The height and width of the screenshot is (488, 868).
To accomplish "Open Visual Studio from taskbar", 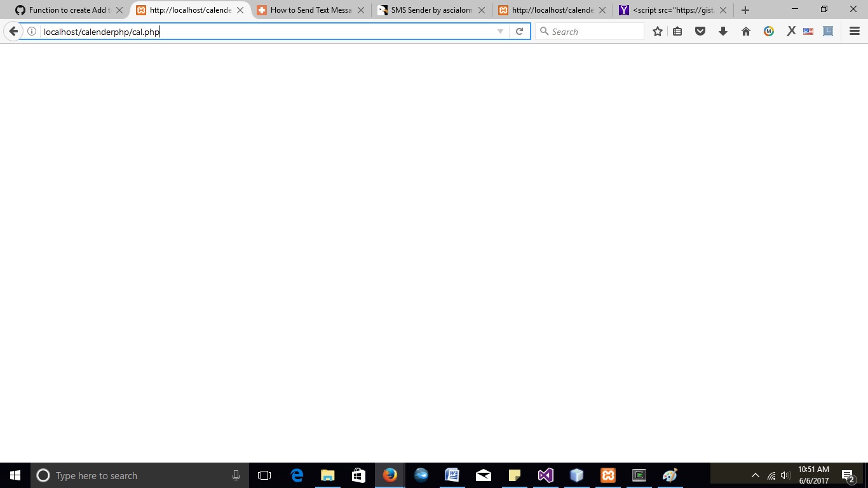I will point(546,475).
